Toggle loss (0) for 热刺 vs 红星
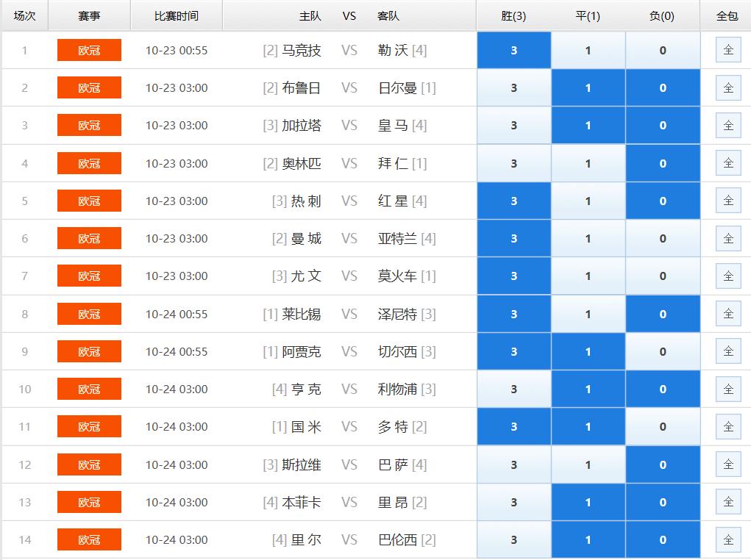The height and width of the screenshot is (560, 751). coord(663,201)
